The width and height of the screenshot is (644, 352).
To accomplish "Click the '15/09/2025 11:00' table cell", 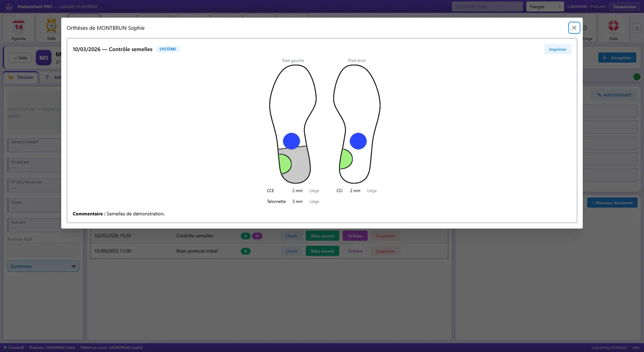I will click(113, 251).
